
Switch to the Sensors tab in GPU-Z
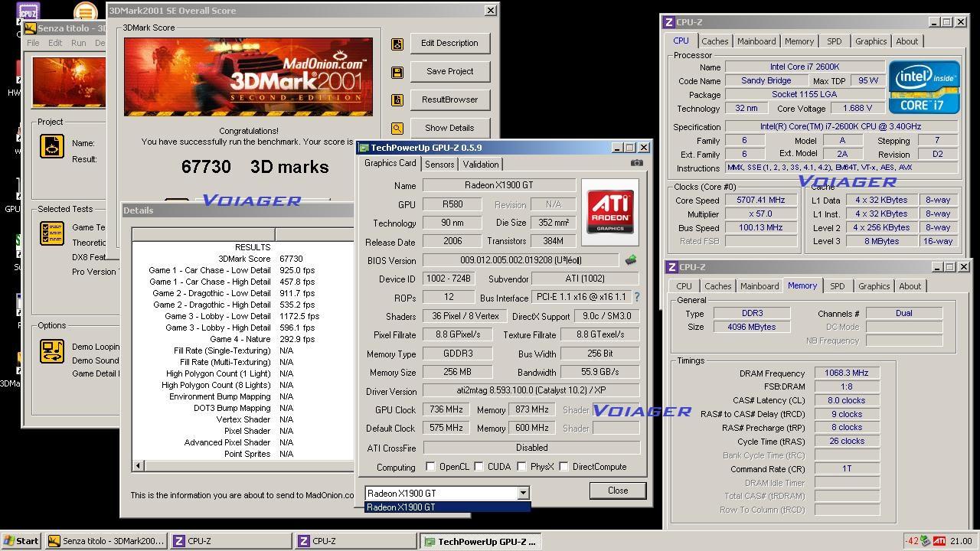point(439,164)
